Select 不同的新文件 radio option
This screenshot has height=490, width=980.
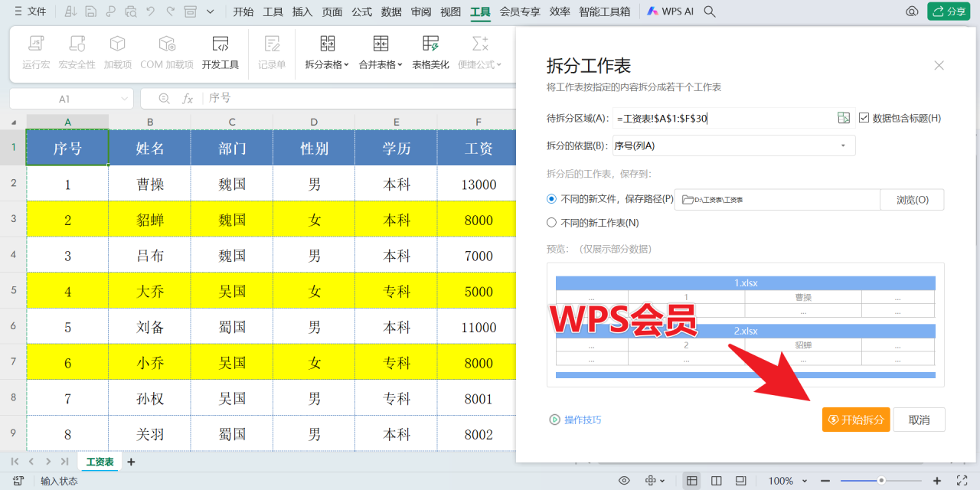(551, 199)
